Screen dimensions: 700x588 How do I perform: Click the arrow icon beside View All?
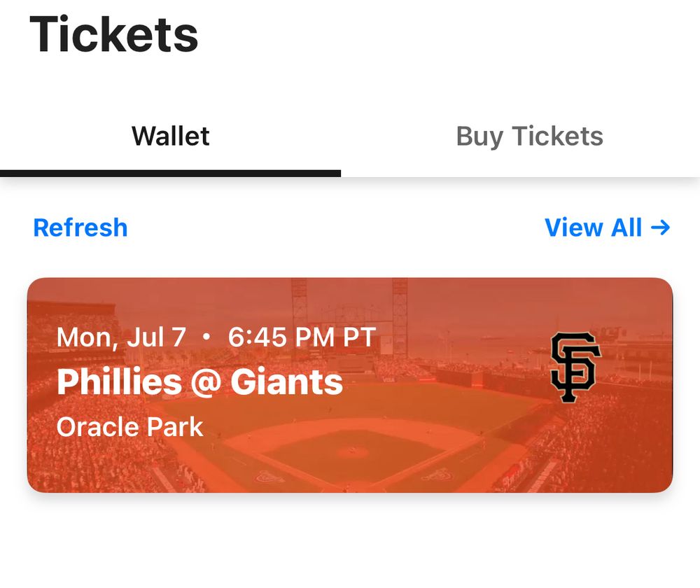click(x=660, y=227)
